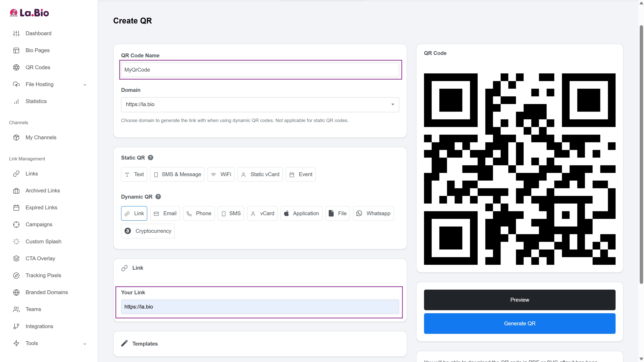Click the Static QR help question icon
The height and width of the screenshot is (362, 644).
click(150, 158)
